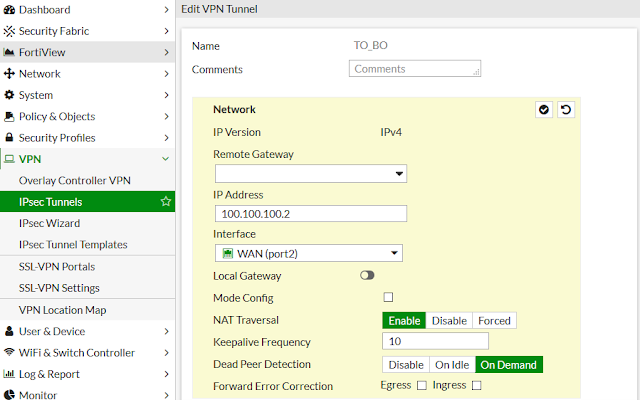Viewport: 640px width, 400px height.
Task: Expand FortiView menu chevron
Action: coord(166,52)
